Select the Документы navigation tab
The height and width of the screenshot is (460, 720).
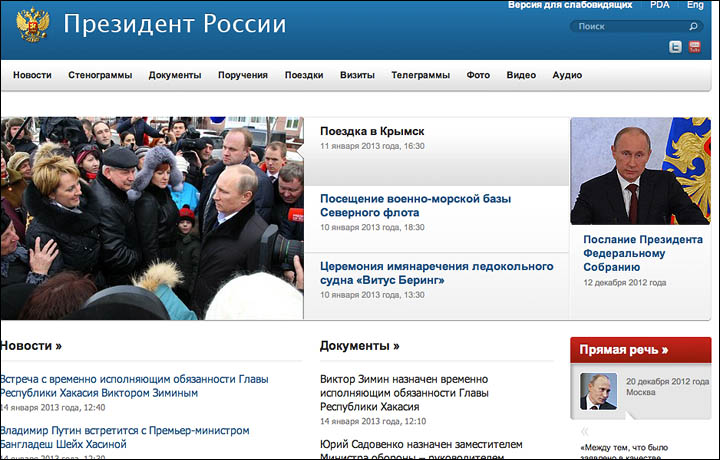click(174, 75)
